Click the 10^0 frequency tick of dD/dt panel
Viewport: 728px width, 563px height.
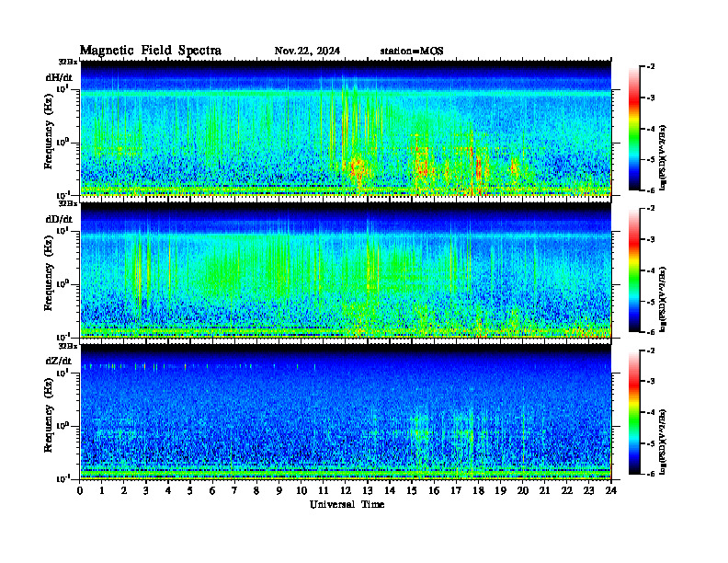[63, 283]
